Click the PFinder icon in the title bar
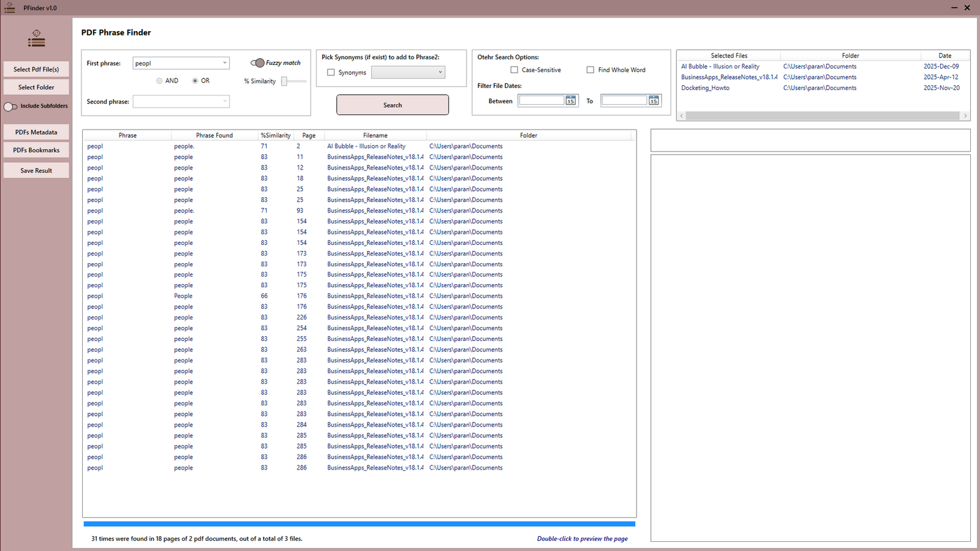The width and height of the screenshot is (980, 551). point(9,7)
